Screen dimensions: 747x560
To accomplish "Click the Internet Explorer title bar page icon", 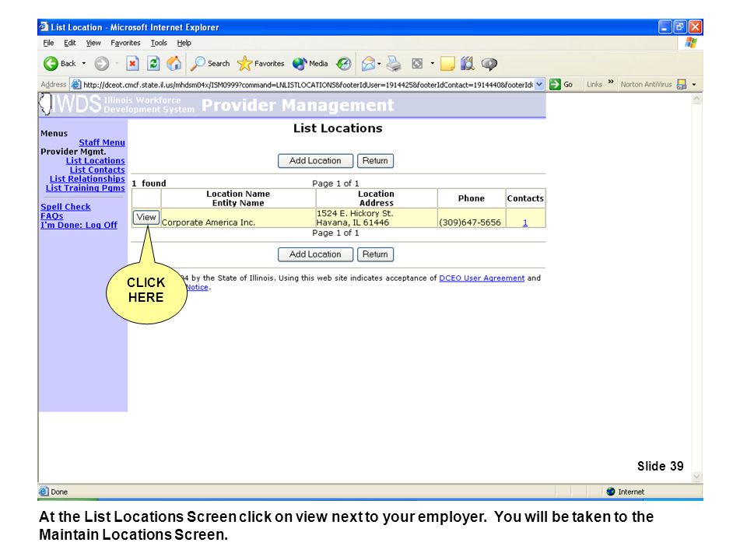I will 44,26.
